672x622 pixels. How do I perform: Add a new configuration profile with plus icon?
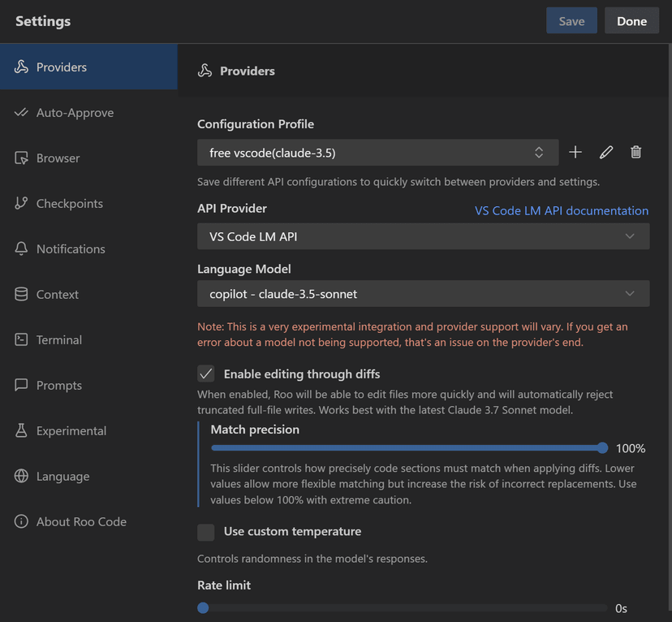point(575,152)
